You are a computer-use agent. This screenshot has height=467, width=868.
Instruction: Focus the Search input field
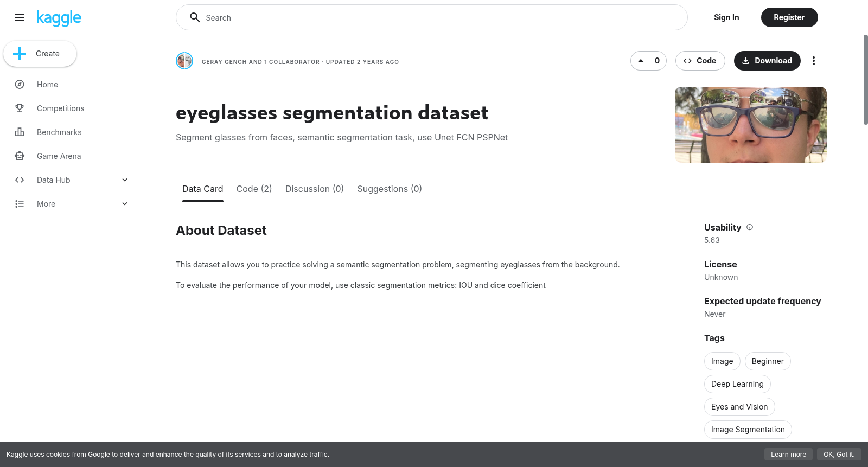[x=432, y=17]
